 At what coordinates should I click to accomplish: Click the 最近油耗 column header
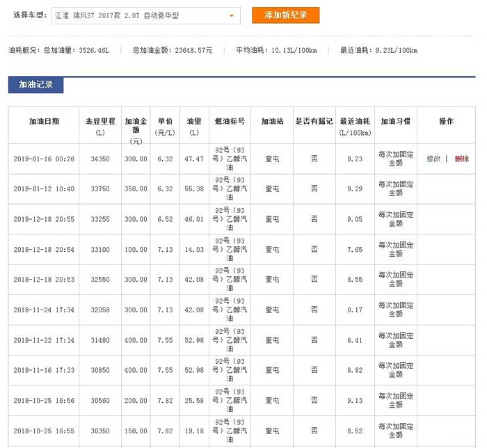pos(355,125)
